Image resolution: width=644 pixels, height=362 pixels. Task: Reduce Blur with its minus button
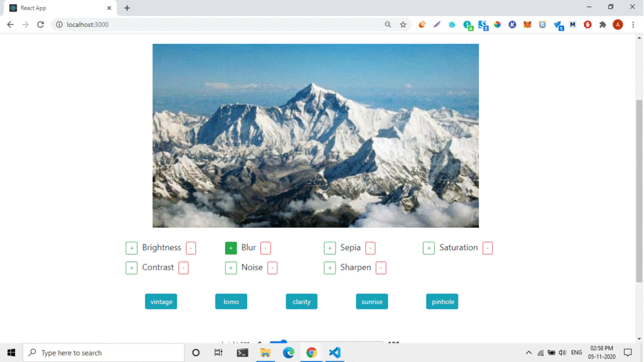tap(266, 248)
